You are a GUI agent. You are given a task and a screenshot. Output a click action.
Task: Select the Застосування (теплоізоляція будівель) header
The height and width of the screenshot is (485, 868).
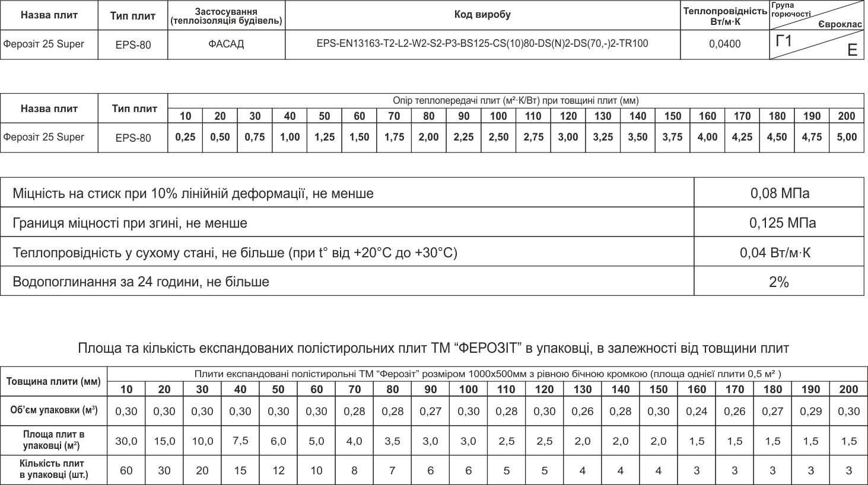tap(226, 17)
